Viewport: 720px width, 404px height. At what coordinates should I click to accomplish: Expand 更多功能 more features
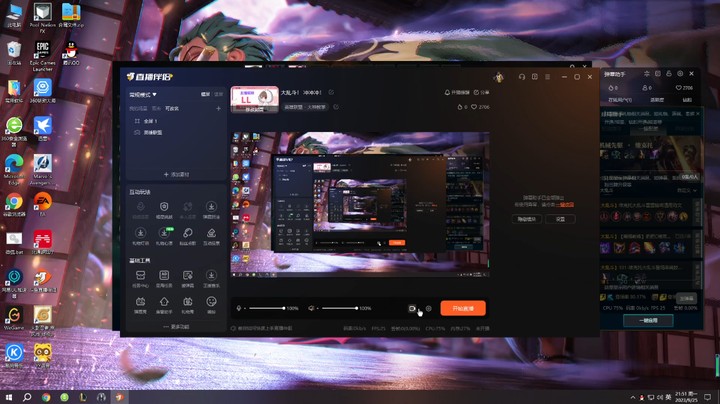point(176,327)
